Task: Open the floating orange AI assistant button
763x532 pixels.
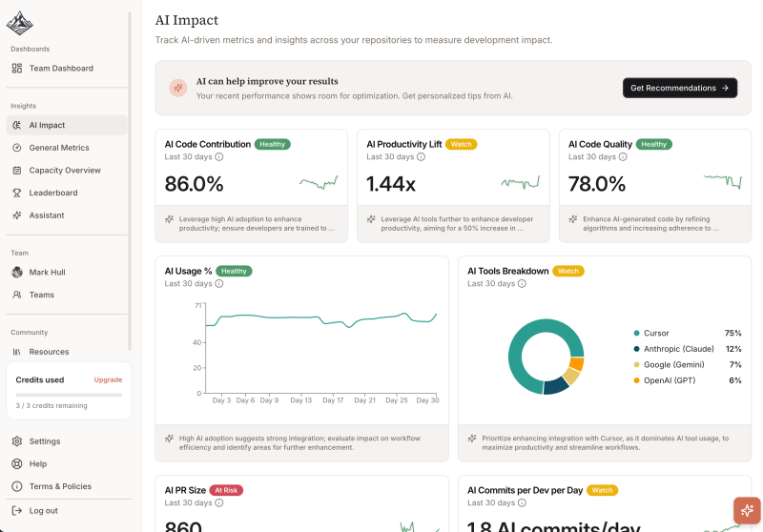Action: (x=747, y=510)
